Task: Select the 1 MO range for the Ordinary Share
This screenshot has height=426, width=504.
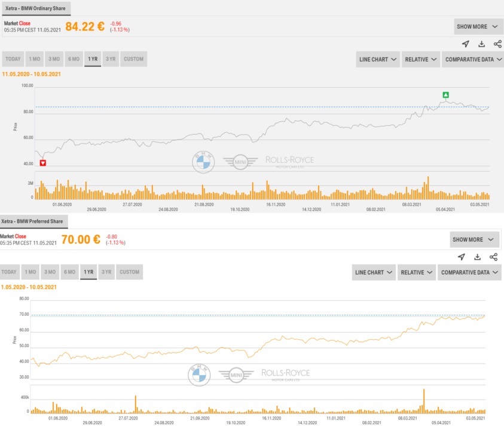Action: tap(33, 59)
